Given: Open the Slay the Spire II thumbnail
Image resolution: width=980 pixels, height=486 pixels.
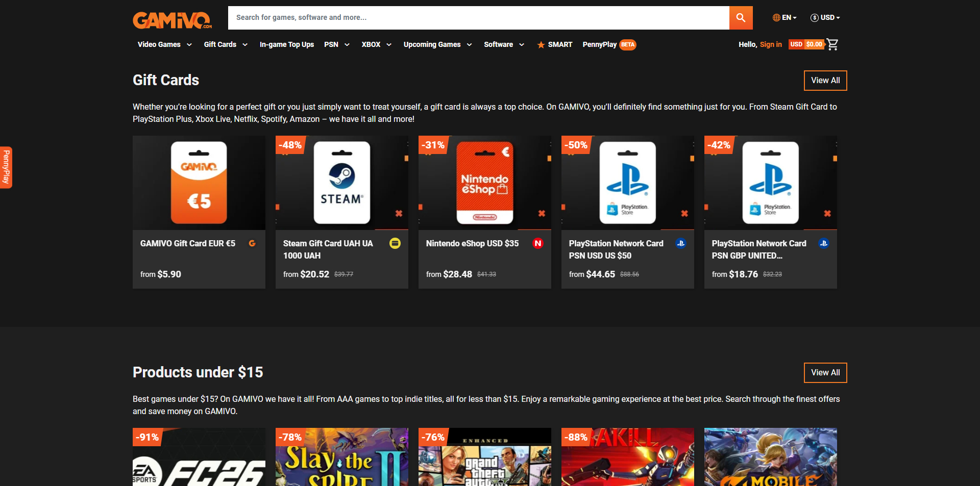Looking at the screenshot, I should coord(342,457).
